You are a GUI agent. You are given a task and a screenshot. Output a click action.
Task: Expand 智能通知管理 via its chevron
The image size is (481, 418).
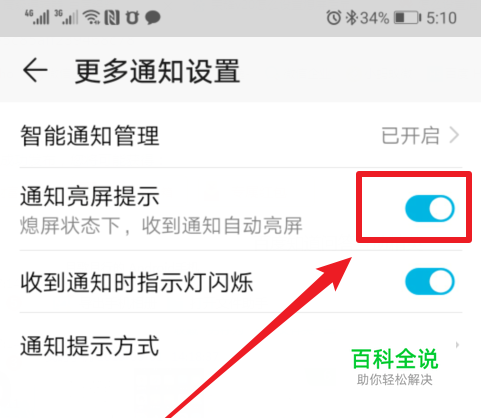[455, 136]
